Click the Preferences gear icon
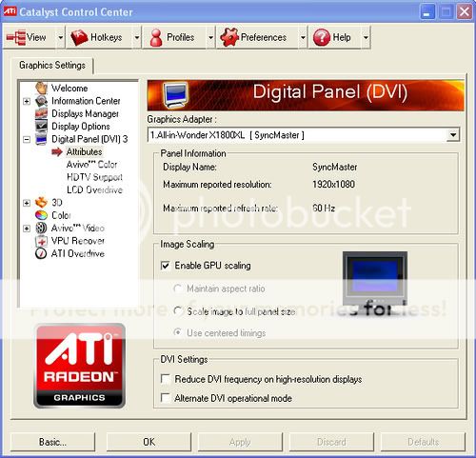The height and width of the screenshot is (458, 476). click(229, 37)
